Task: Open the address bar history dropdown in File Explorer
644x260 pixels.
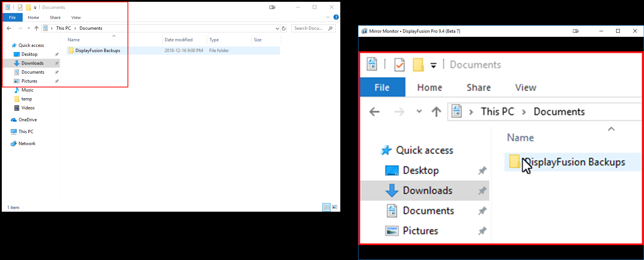Action: click(x=277, y=28)
